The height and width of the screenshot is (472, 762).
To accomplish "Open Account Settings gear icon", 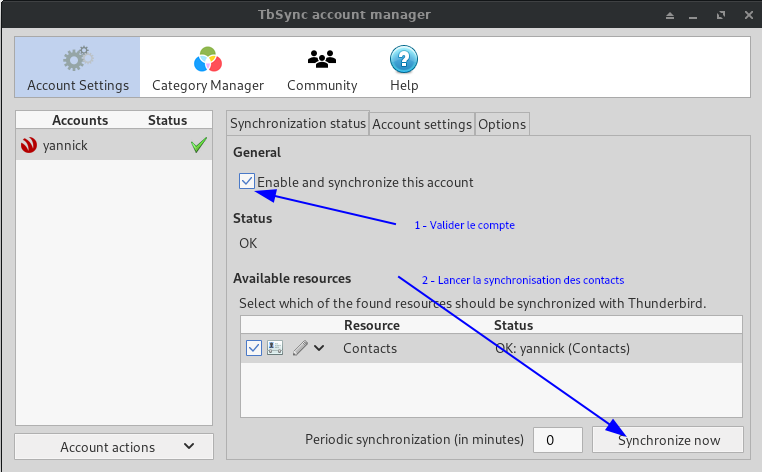I will click(x=78, y=60).
